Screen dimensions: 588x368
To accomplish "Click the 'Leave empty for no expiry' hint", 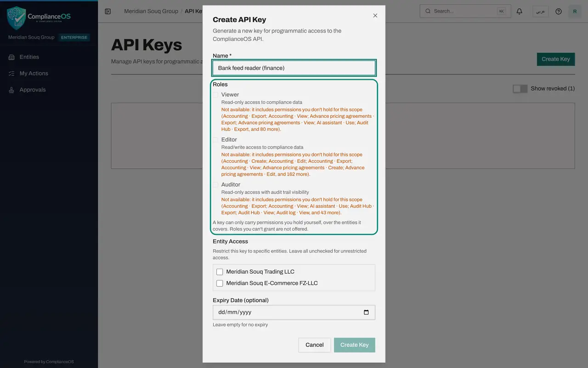I will pyautogui.click(x=240, y=325).
